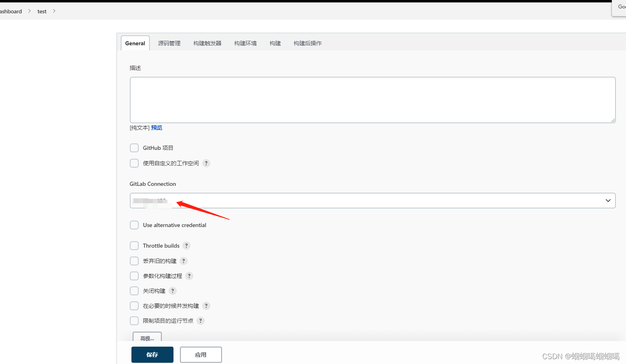This screenshot has height=364, width=626.
Task: Open help for 使用自定义的工作空间 option
Action: tap(206, 163)
